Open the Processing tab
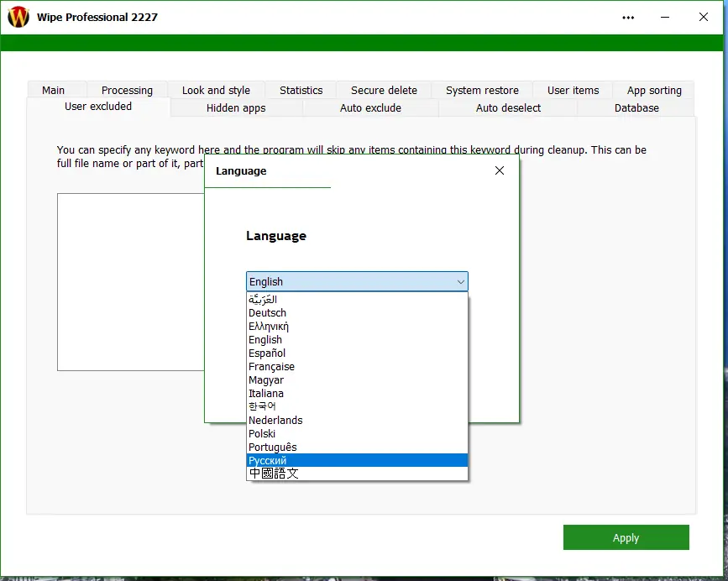 (x=127, y=90)
